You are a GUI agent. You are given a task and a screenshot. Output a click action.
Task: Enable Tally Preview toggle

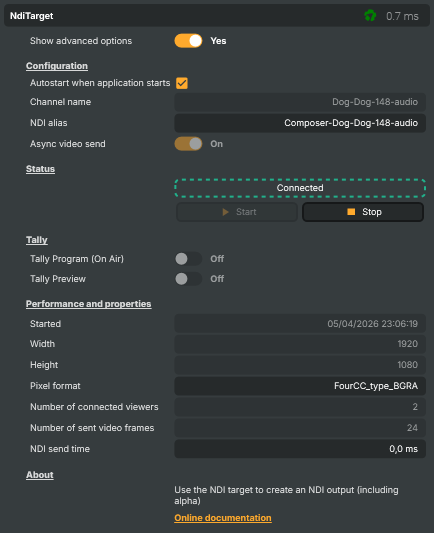[x=188, y=279]
